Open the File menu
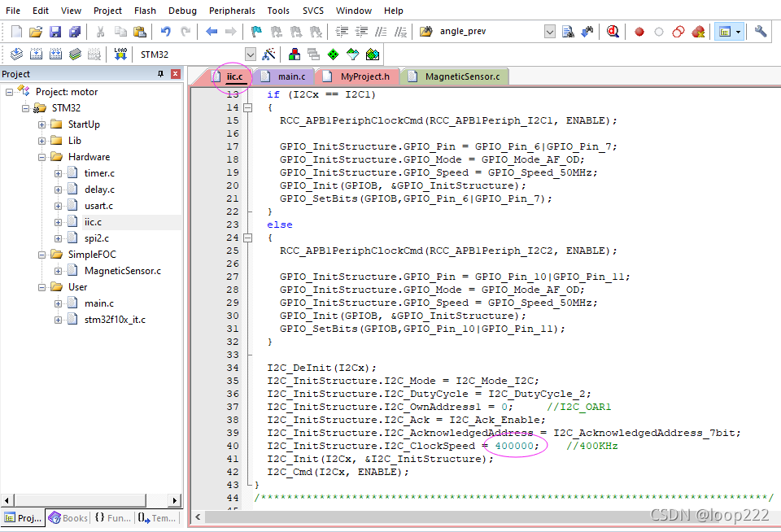This screenshot has height=532, width=781. (x=13, y=11)
